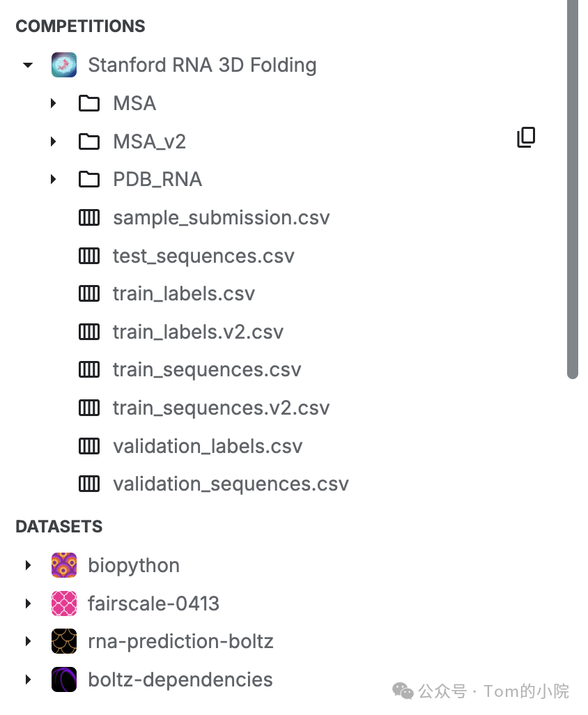
Task: Click the rna-prediction-boltz dataset icon
Action: click(x=64, y=641)
